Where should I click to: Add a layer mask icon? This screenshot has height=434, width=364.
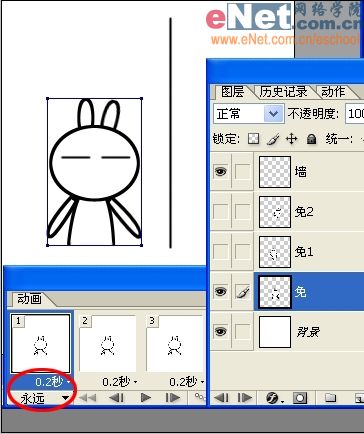pyautogui.click(x=300, y=398)
